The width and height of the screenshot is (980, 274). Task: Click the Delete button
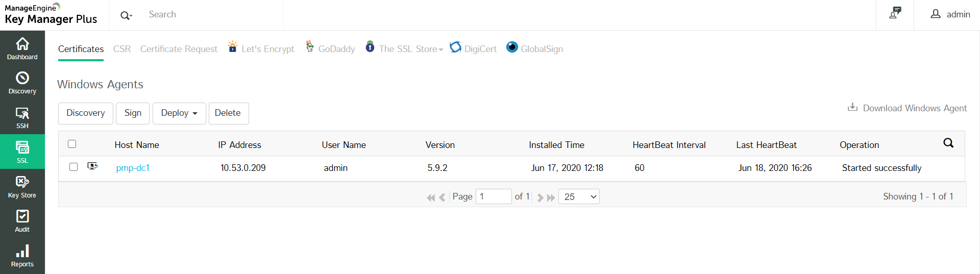[x=228, y=113]
